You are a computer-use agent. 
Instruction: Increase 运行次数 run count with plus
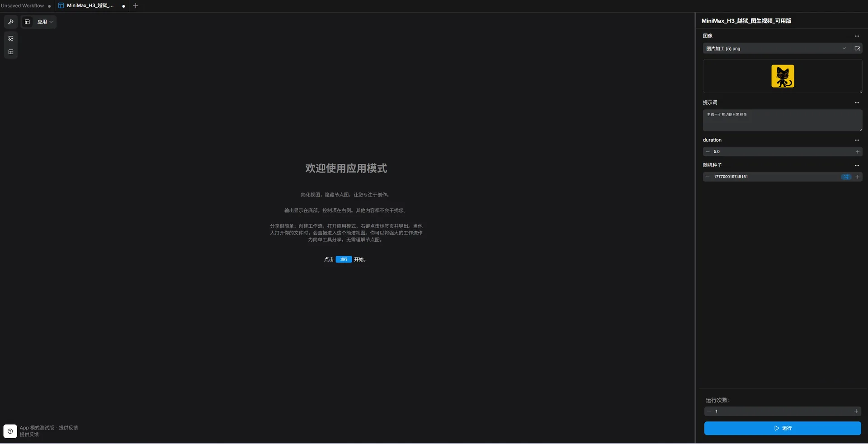click(856, 411)
